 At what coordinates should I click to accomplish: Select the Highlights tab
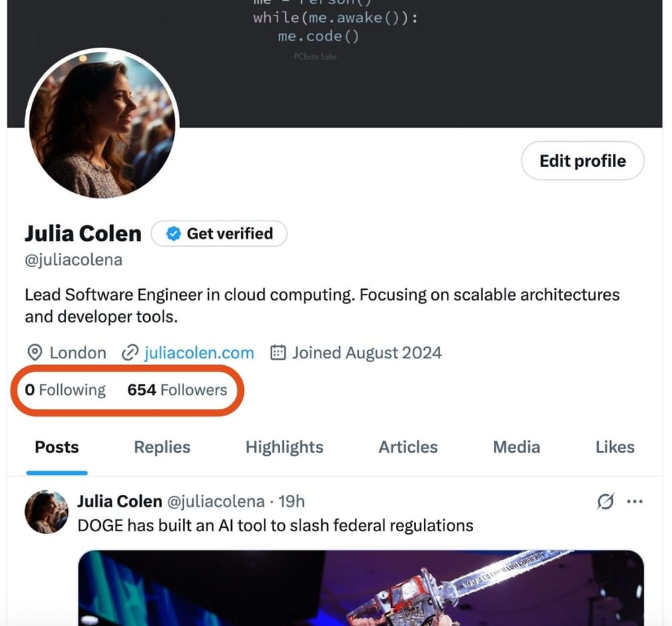[284, 447]
